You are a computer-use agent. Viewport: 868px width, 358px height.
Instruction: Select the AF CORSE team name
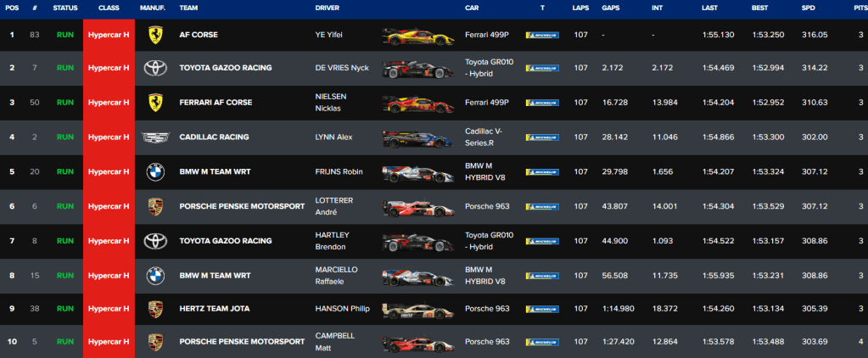pyautogui.click(x=199, y=35)
